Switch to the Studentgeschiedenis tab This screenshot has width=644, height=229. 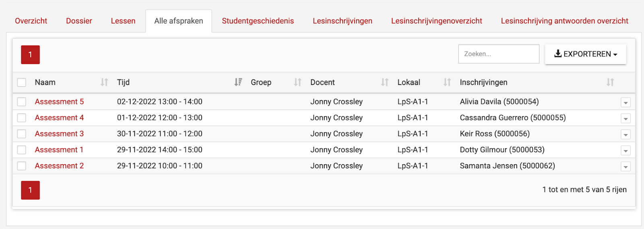[258, 21]
